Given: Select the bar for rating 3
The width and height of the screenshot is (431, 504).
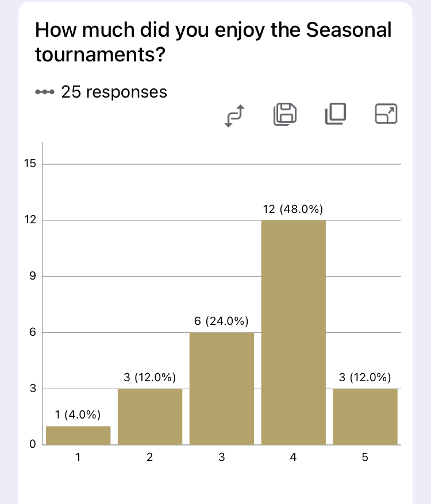Looking at the screenshot, I should tap(222, 389).
